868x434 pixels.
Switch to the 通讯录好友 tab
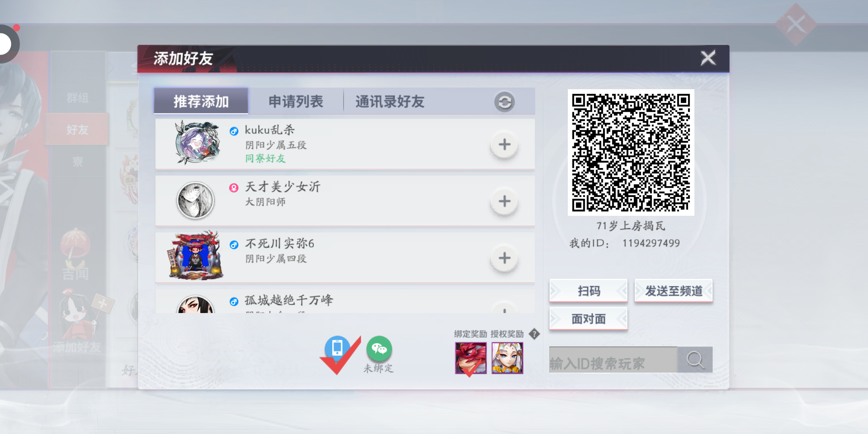tap(389, 101)
